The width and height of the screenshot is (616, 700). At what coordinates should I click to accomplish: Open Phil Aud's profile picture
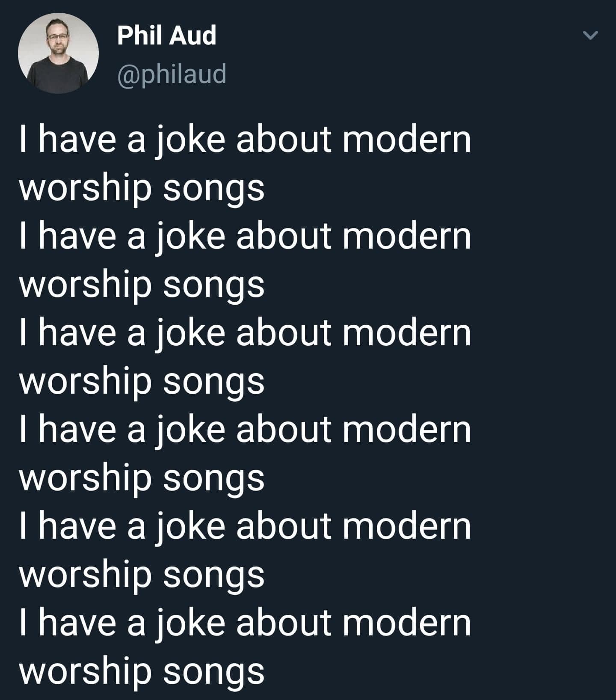click(x=58, y=53)
